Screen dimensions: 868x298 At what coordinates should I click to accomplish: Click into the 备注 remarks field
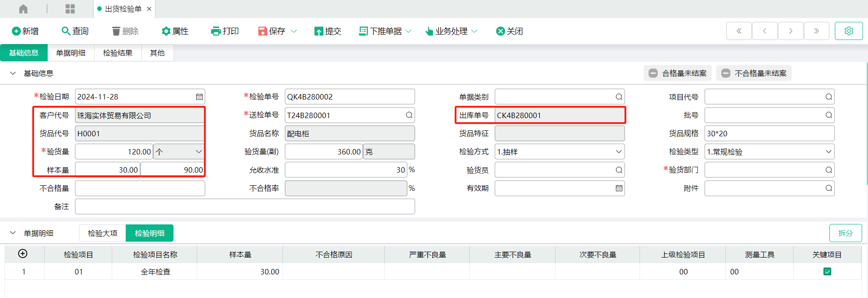coord(245,206)
